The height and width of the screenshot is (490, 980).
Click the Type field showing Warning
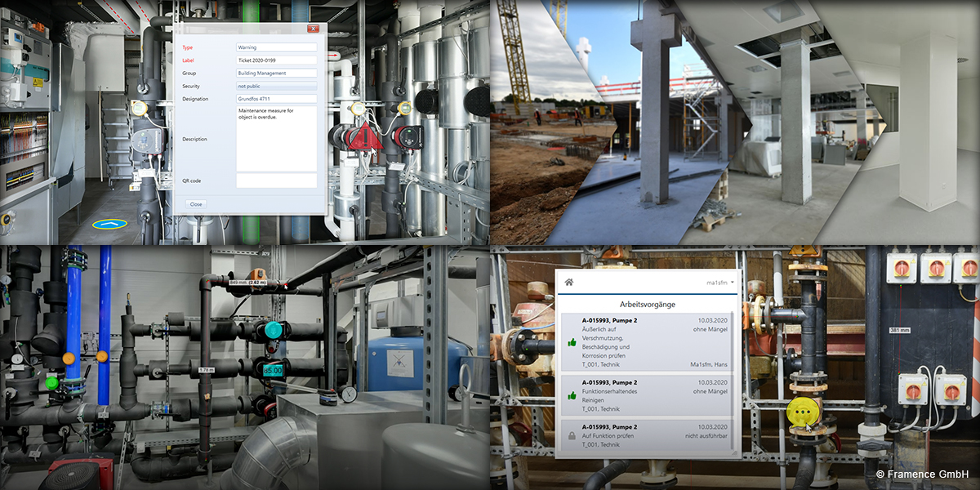276,47
